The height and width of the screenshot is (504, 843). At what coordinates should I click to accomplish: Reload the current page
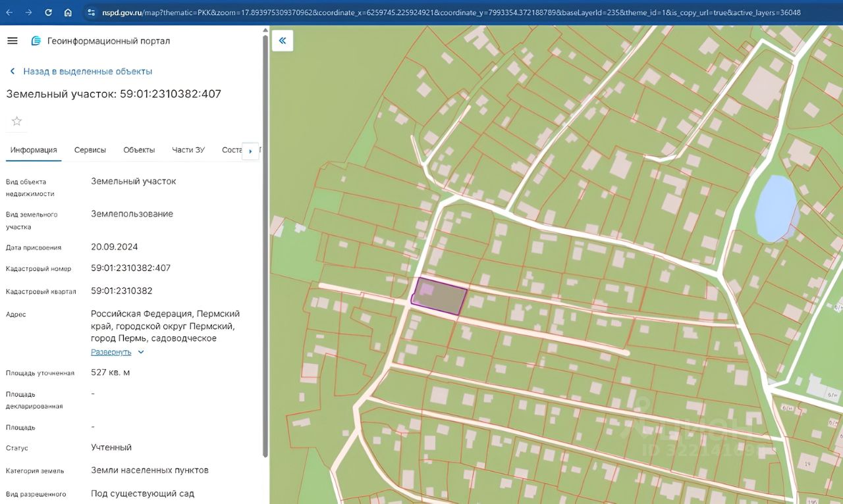[x=48, y=13]
